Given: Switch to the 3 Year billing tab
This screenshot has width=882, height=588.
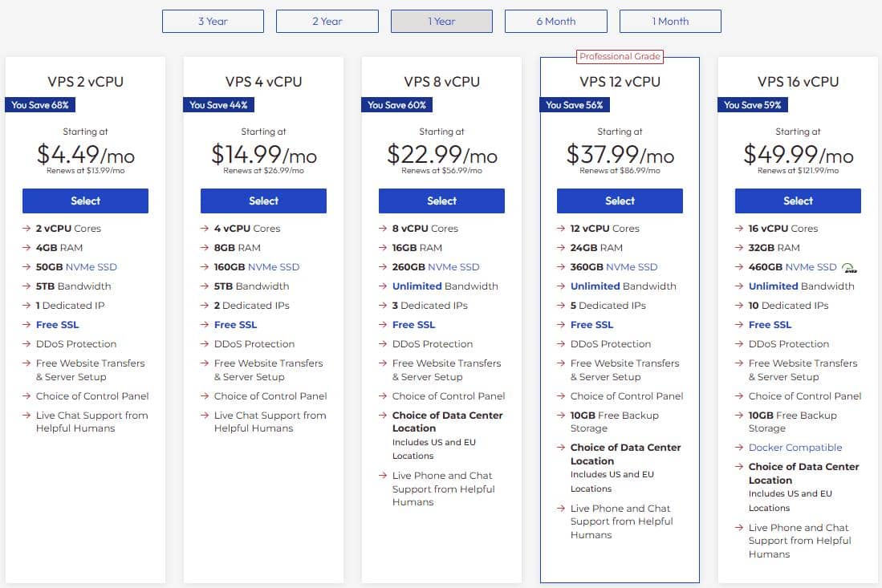Looking at the screenshot, I should 213,22.
